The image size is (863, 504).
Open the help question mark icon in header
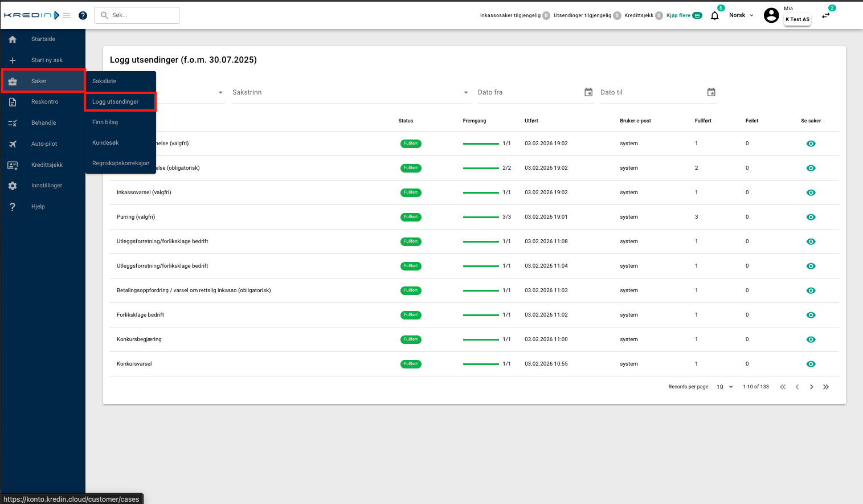pyautogui.click(x=83, y=15)
